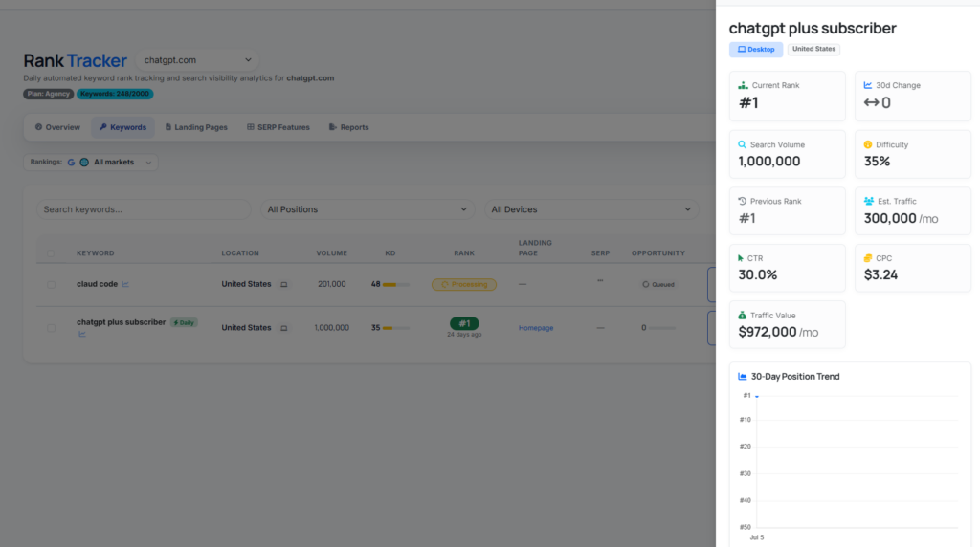
Task: Click the Current Rank podium icon
Action: click(x=743, y=85)
